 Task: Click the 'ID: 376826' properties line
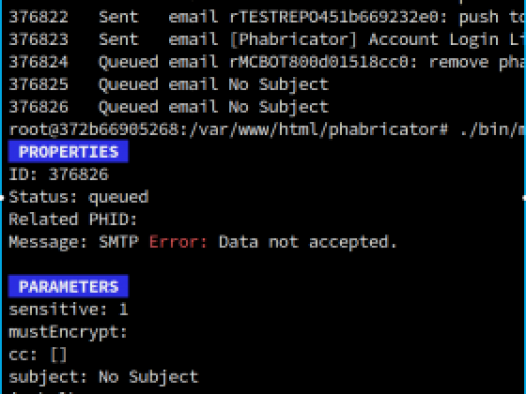[x=59, y=174]
